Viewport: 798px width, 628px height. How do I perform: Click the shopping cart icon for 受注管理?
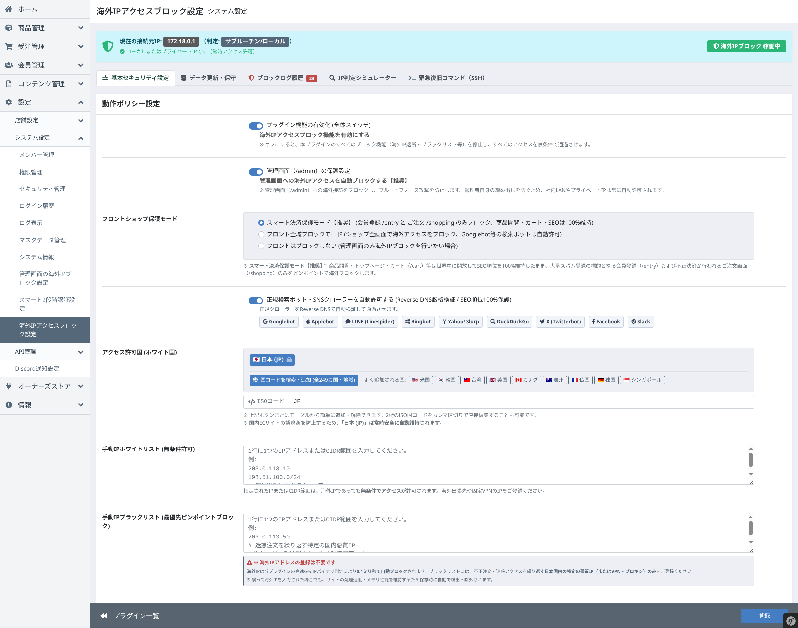tap(9, 46)
